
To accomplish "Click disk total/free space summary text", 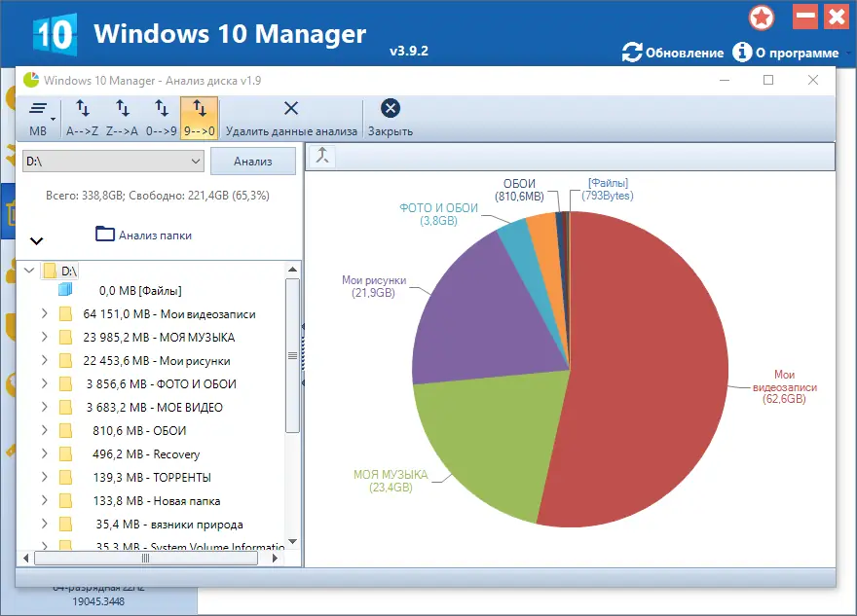I will tap(158, 196).
